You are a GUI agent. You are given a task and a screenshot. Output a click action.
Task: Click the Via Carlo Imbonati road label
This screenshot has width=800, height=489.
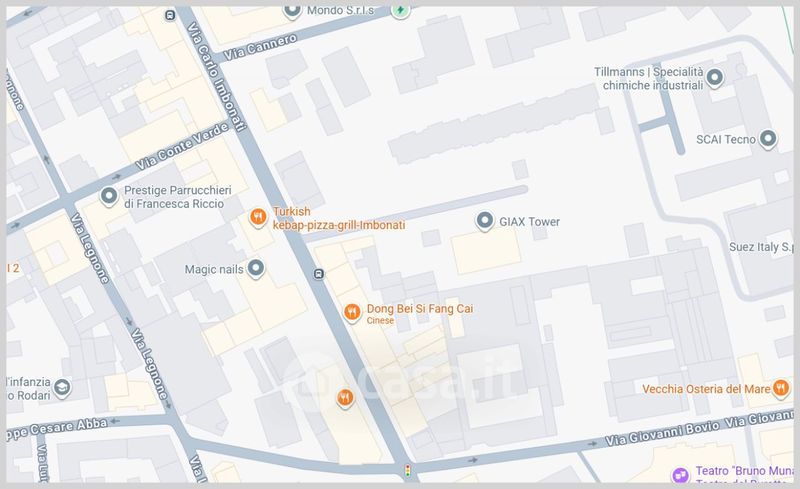[216, 77]
